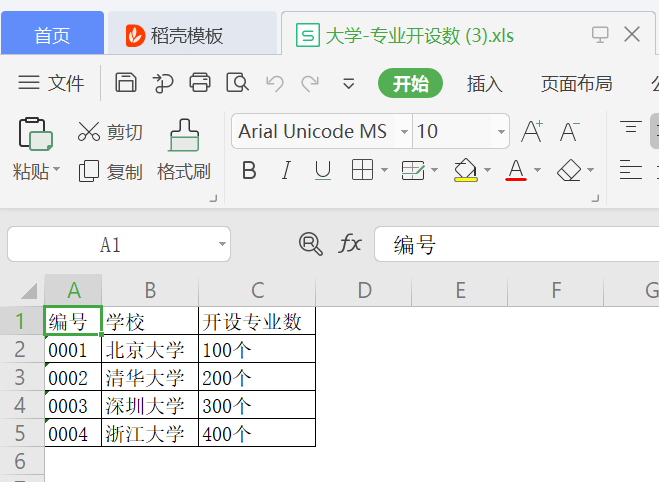
Task: Click the select all corner triangle
Action: [29, 291]
